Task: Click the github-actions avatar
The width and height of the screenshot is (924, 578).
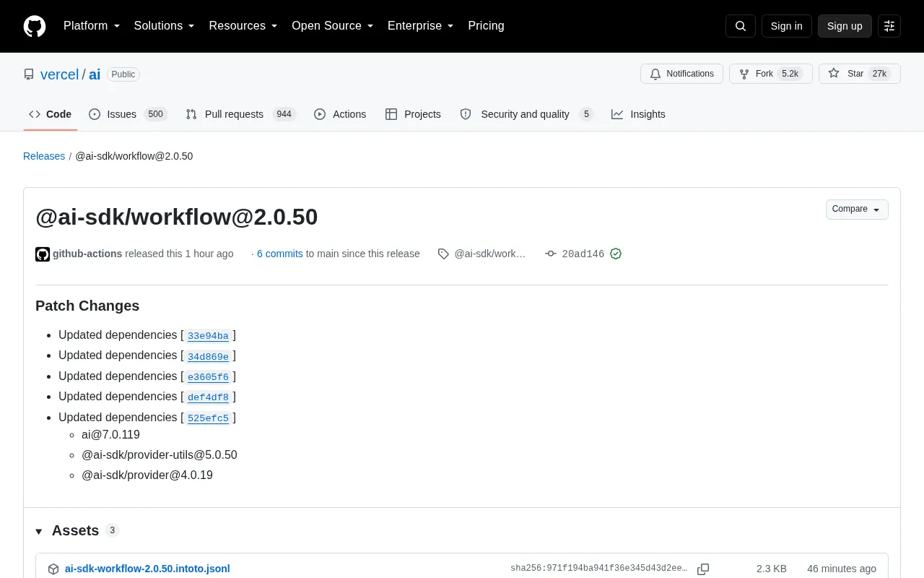Action: pos(43,254)
